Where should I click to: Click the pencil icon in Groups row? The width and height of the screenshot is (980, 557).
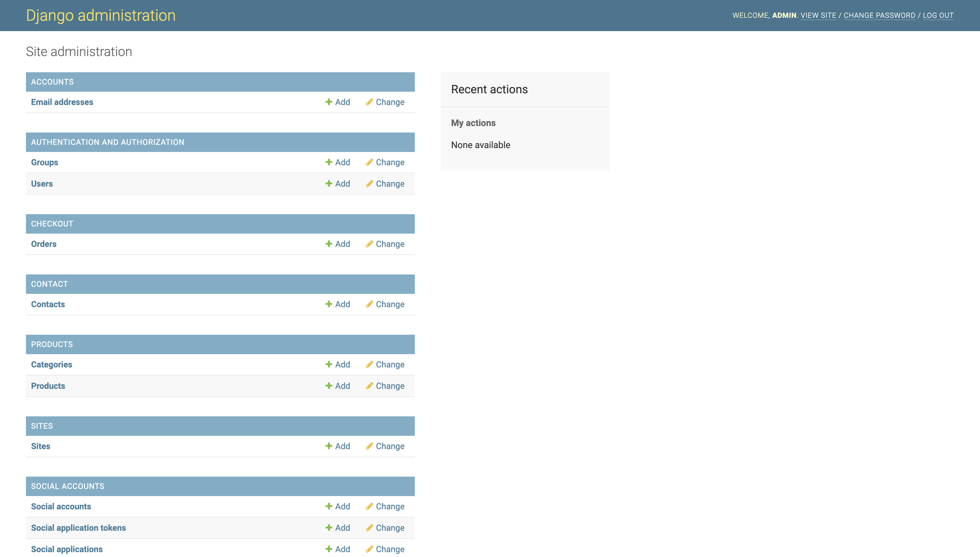369,162
